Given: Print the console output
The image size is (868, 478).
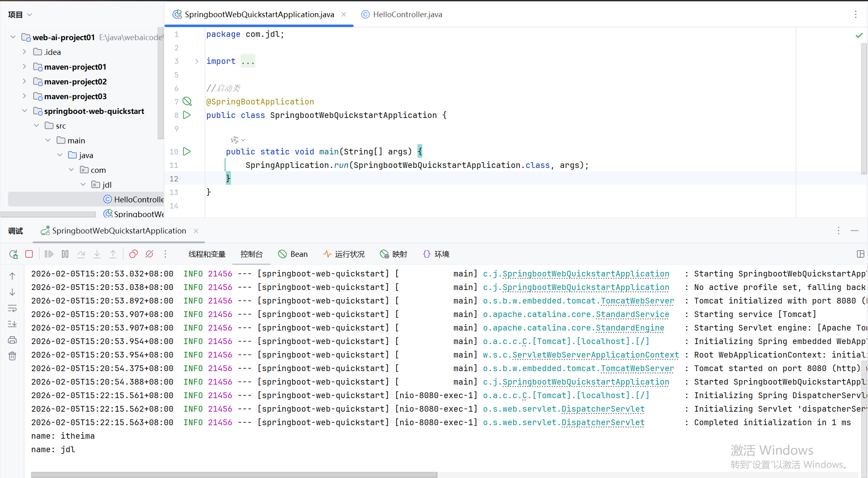Looking at the screenshot, I should pos(12,340).
